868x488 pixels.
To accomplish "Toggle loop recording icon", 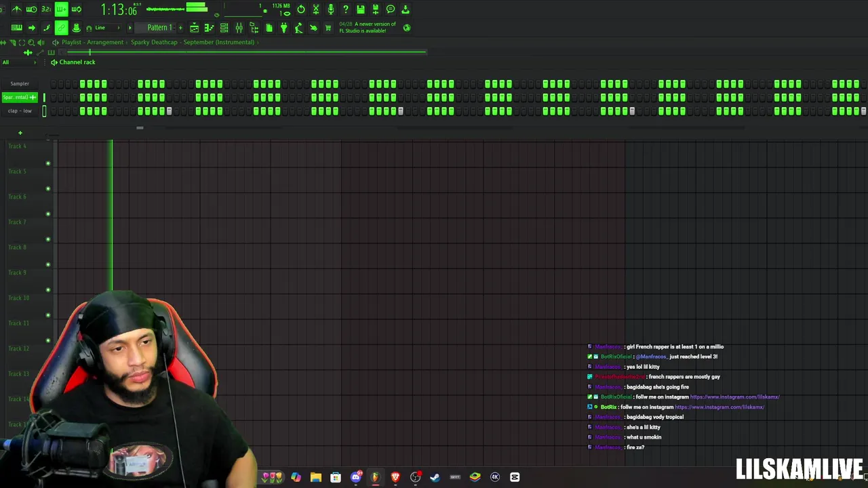I will point(76,9).
